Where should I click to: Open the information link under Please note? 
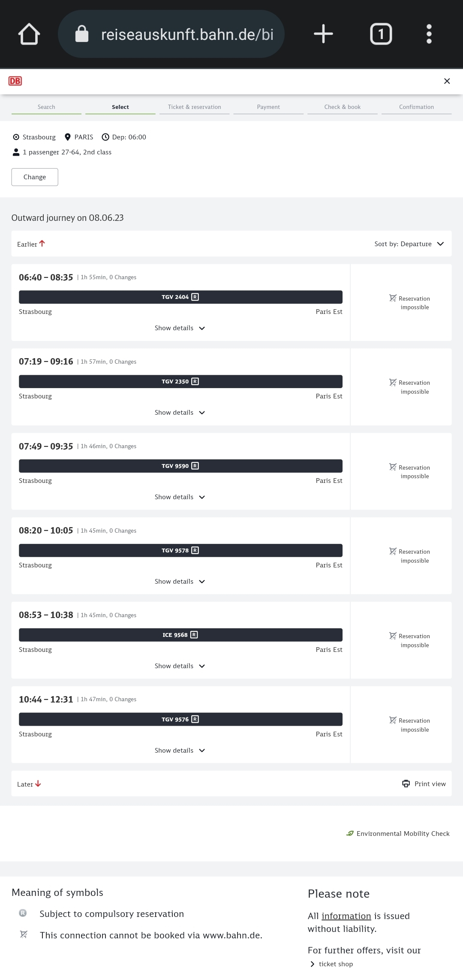(x=346, y=916)
